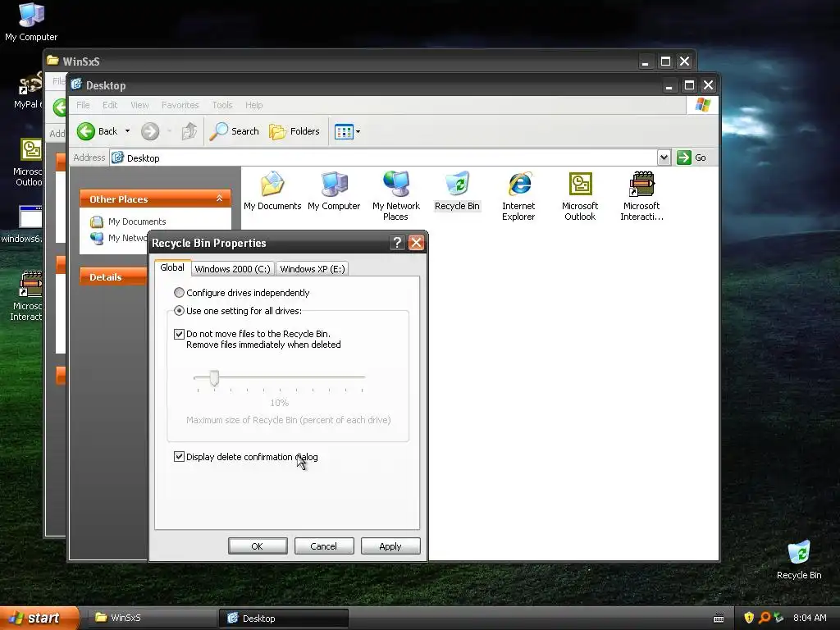Select Microsoft Interactive shortcut on wallpaper desktop
Viewport: 840px width, 630px height.
tap(27, 295)
